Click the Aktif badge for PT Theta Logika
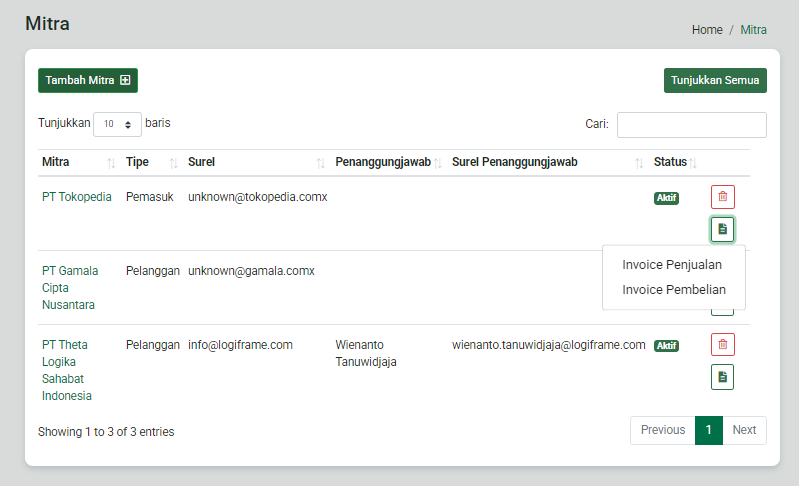The image size is (799, 486). [666, 346]
